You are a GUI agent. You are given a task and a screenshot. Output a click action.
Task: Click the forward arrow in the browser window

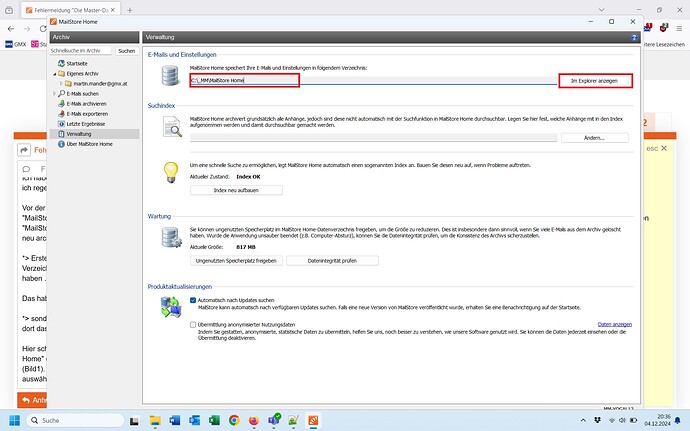pyautogui.click(x=27, y=29)
